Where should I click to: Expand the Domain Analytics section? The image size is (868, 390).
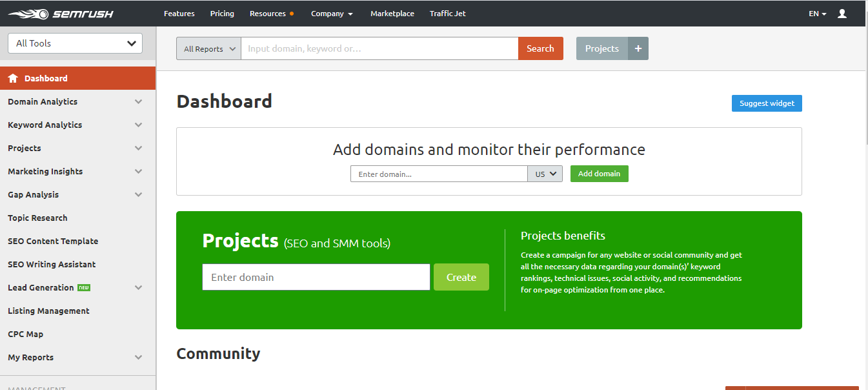pos(138,101)
